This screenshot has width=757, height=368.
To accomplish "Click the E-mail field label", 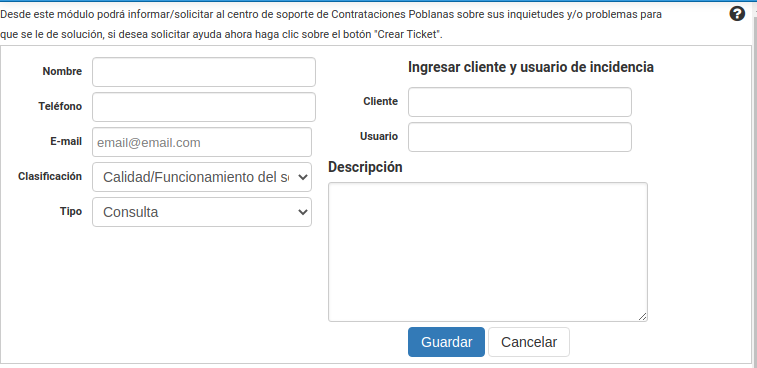I will click(x=66, y=141).
